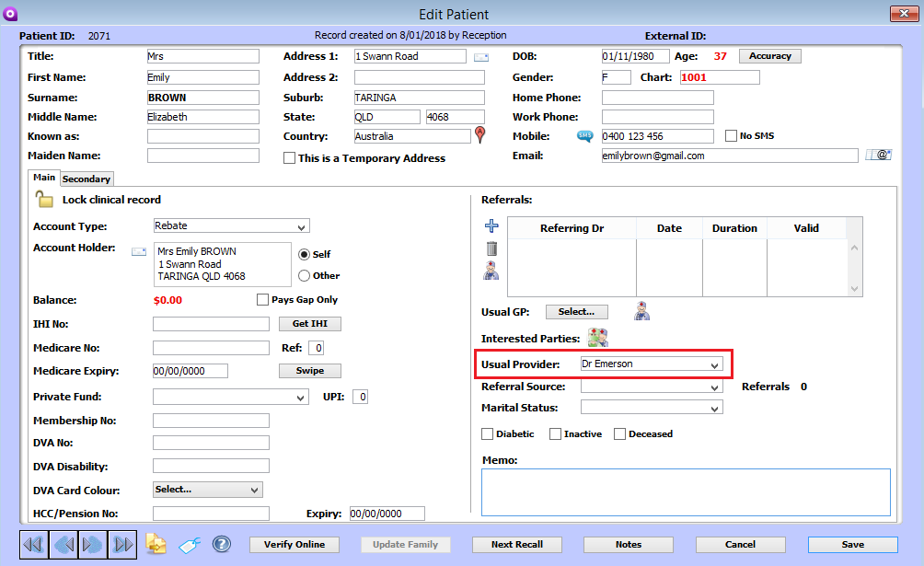Click the referrals list up scroll arrow
Image resolution: width=924 pixels, height=566 pixels.
[x=854, y=248]
